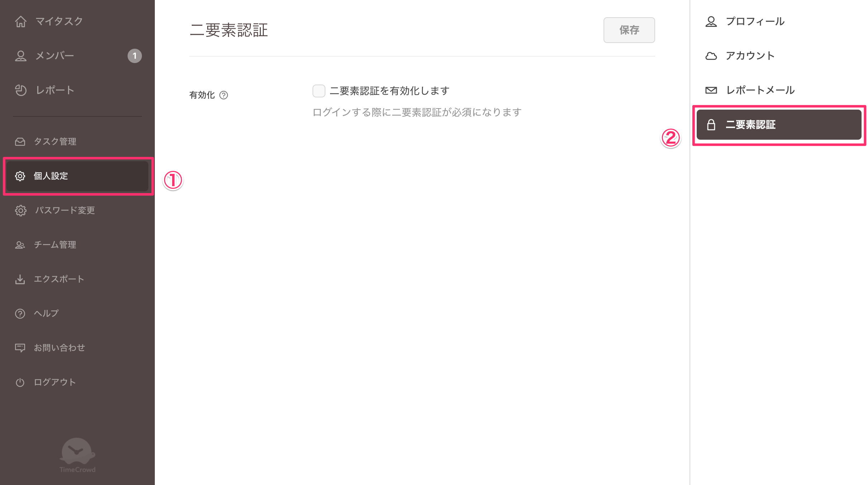Click the question mark icon for ヘルプ
The width and height of the screenshot is (868, 485).
click(x=20, y=314)
